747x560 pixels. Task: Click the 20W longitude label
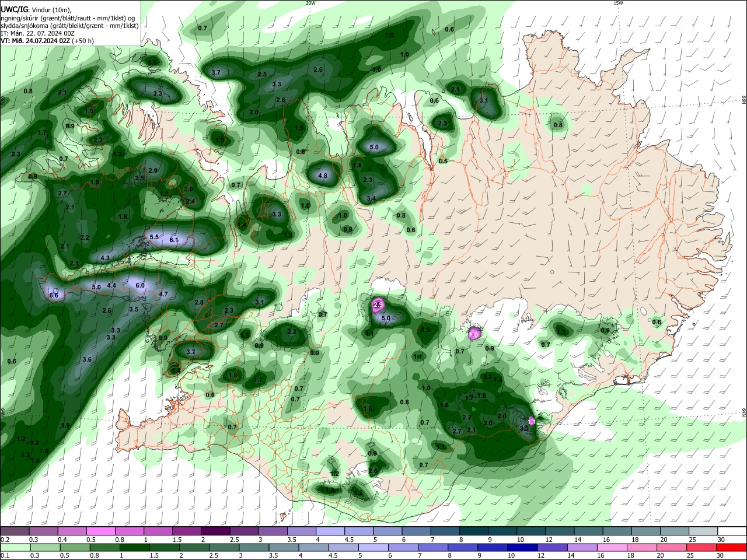click(x=310, y=3)
